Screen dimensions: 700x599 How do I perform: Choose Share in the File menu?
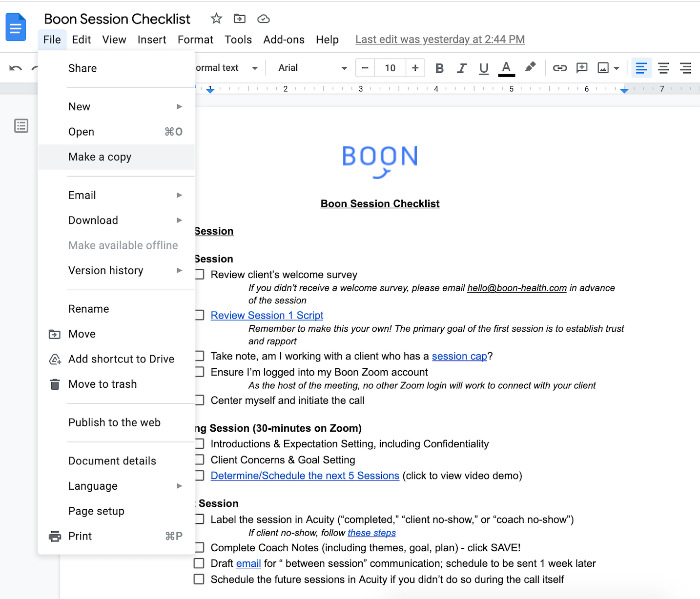point(116,68)
